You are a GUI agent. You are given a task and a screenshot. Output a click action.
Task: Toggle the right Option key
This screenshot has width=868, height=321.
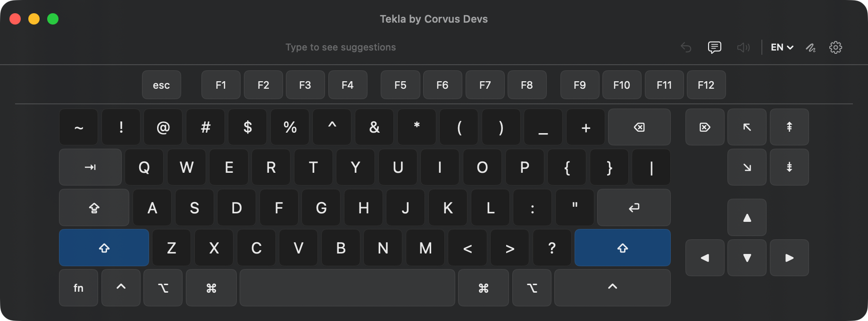coord(532,288)
